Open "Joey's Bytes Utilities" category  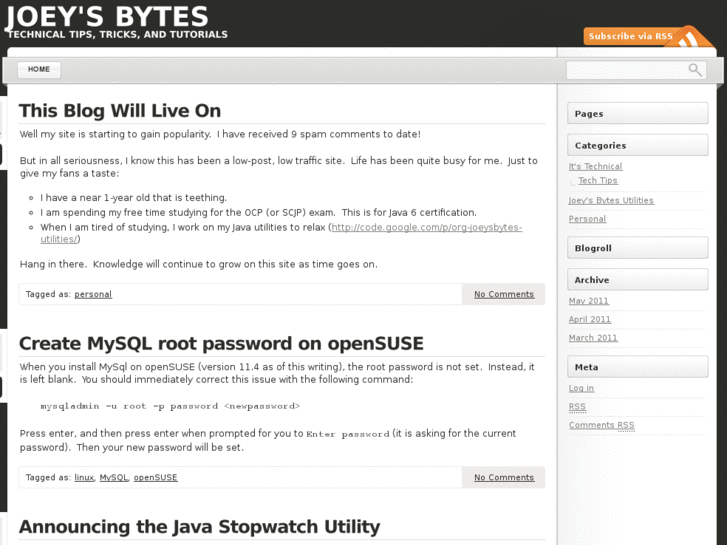point(611,200)
